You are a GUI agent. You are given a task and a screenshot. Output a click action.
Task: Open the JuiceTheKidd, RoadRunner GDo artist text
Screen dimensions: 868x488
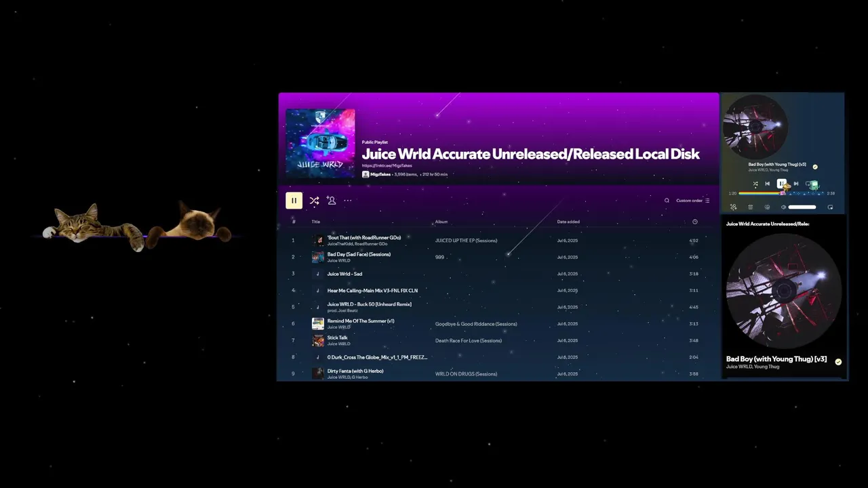coord(357,244)
